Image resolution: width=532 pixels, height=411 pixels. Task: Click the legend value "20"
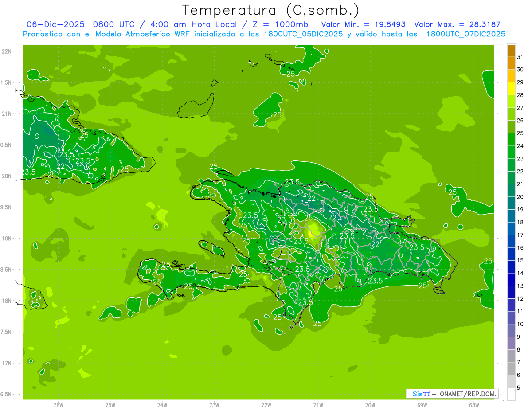click(x=520, y=197)
